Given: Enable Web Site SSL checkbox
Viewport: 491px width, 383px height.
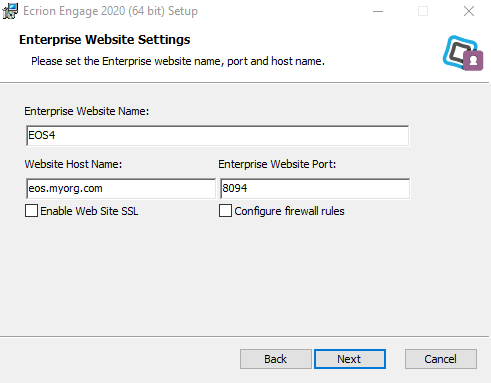Looking at the screenshot, I should (31, 211).
